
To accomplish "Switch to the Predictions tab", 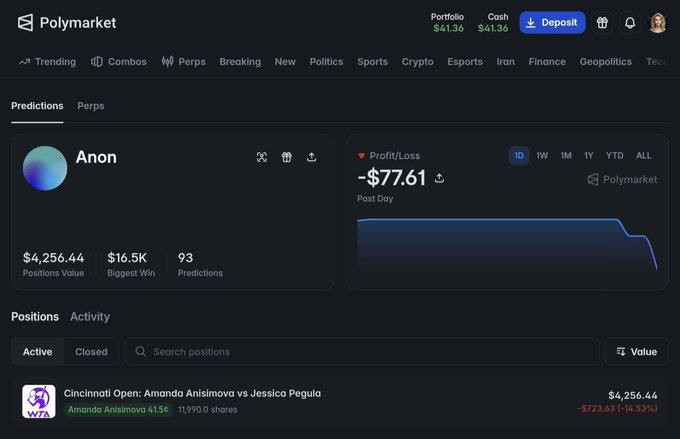I will click(x=37, y=106).
